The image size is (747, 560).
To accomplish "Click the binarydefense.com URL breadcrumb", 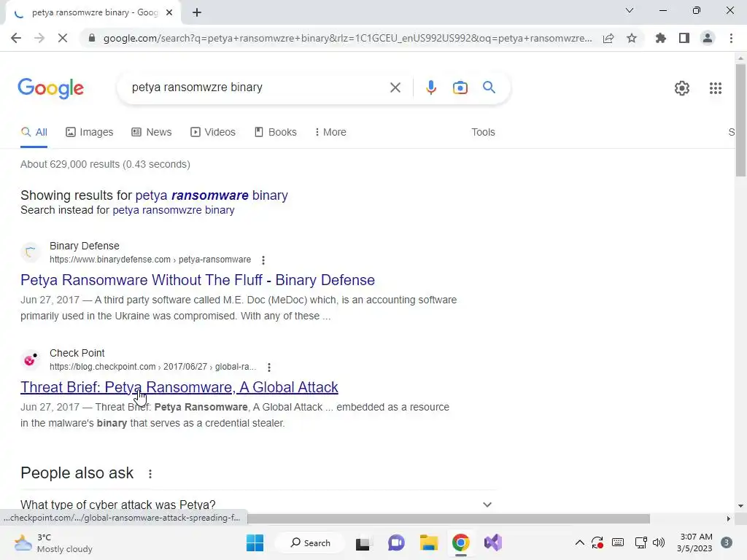I will coord(150,260).
